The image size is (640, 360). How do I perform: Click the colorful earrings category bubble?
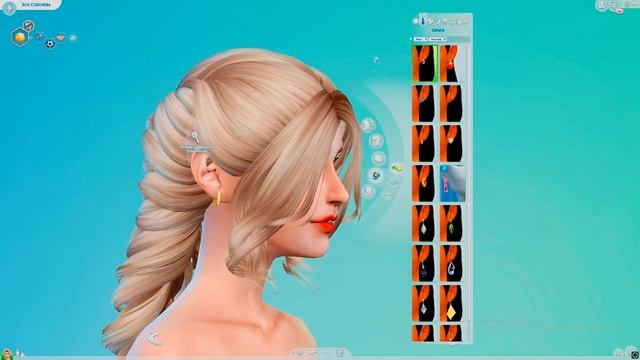point(376,175)
